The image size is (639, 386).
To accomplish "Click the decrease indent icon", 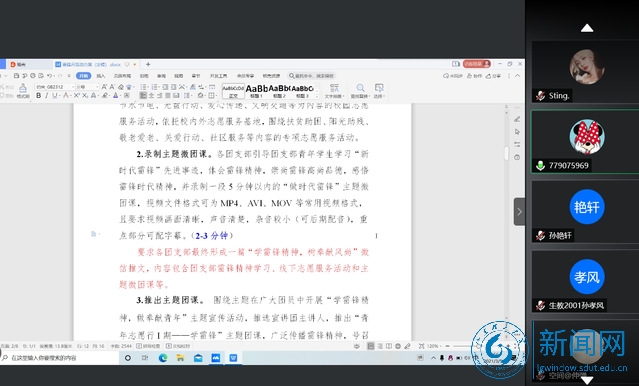I will coord(165,87).
